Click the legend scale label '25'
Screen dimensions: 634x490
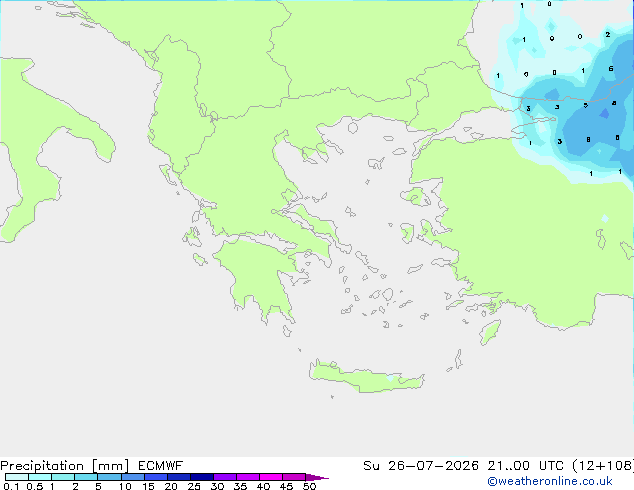[x=194, y=486]
